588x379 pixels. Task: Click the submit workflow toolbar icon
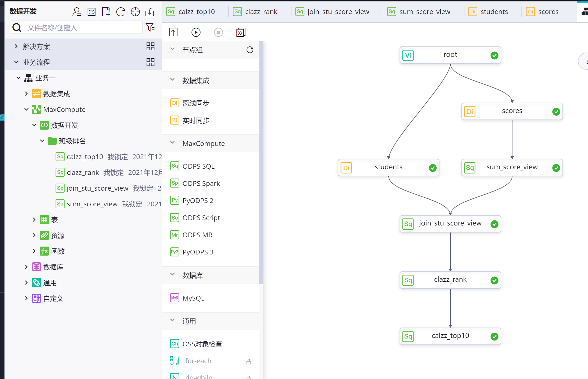[173, 32]
